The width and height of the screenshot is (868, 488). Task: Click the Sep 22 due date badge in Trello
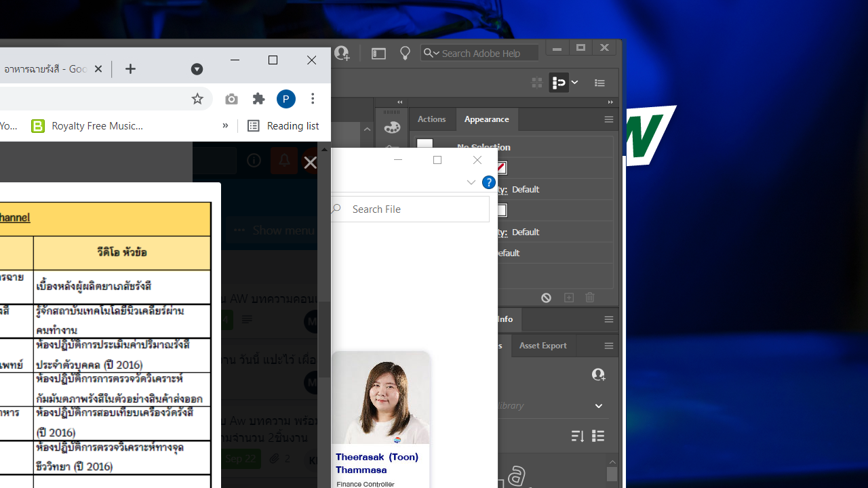[x=241, y=459]
